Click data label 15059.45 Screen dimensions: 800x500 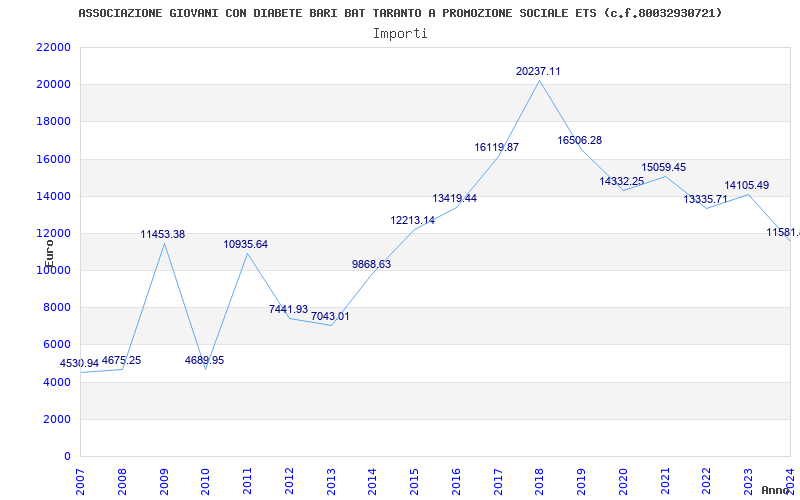tap(664, 167)
